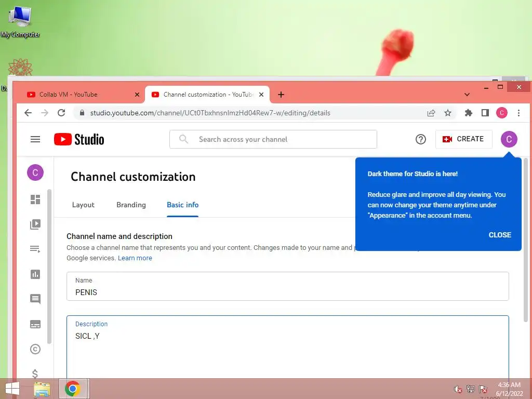Reload the page with refresh icon
Image resolution: width=532 pixels, height=399 pixels.
(x=61, y=113)
